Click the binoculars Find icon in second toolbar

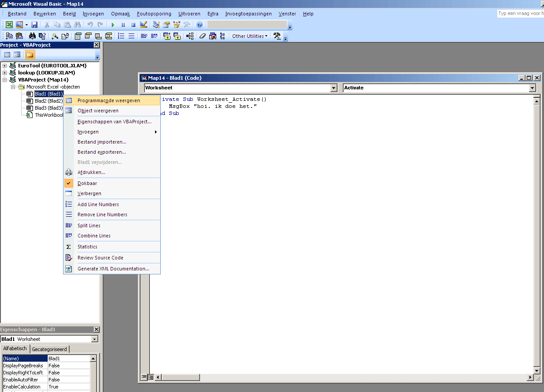coord(32,36)
